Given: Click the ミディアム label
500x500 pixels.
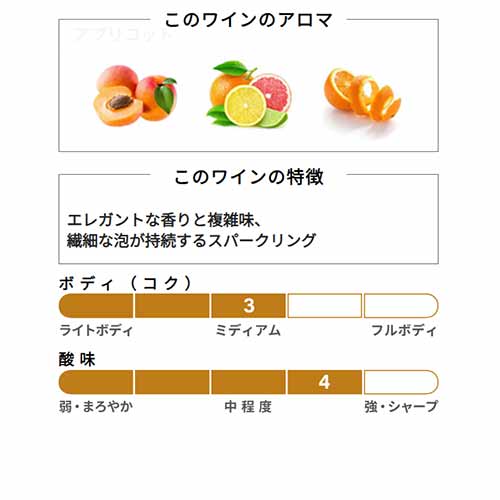Looking at the screenshot, I should pyautogui.click(x=248, y=331).
